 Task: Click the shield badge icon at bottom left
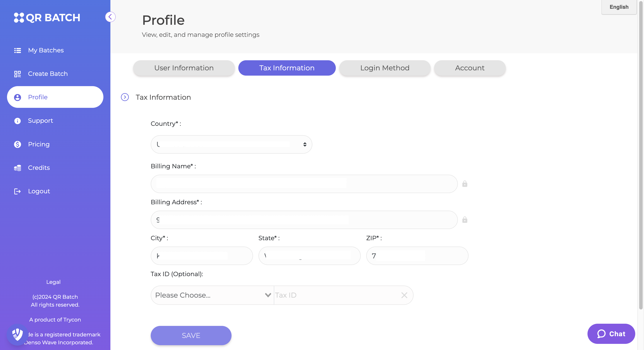[18, 334]
